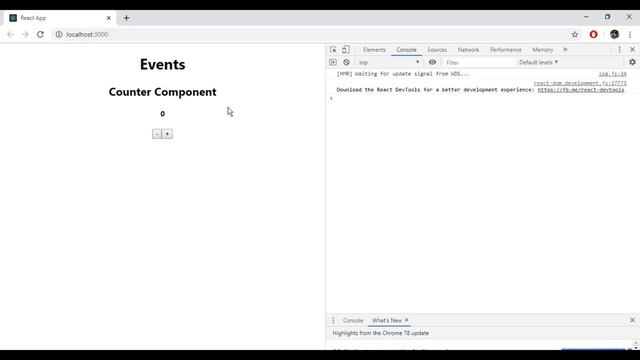Image resolution: width=640 pixels, height=360 pixels.
Task: Open DevTools customize three-dot menu
Action: click(619, 49)
